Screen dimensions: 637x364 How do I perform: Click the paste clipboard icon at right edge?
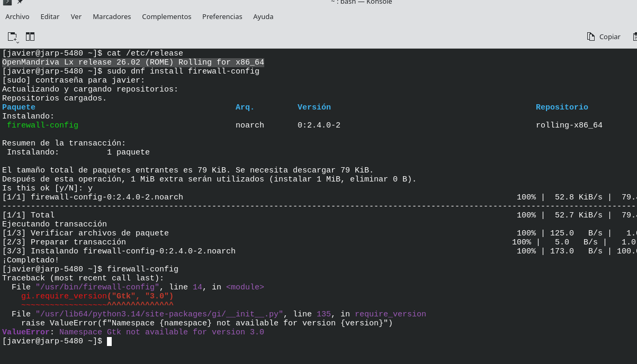[x=634, y=37]
